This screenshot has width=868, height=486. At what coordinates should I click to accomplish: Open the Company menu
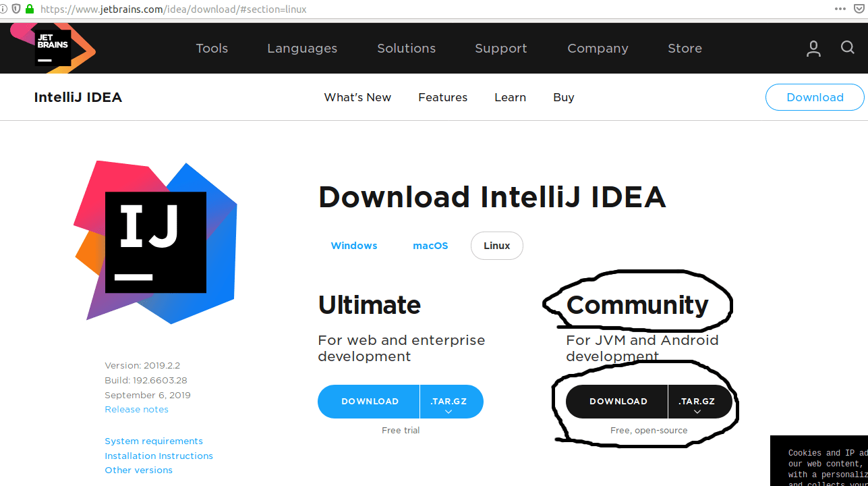[x=598, y=49]
